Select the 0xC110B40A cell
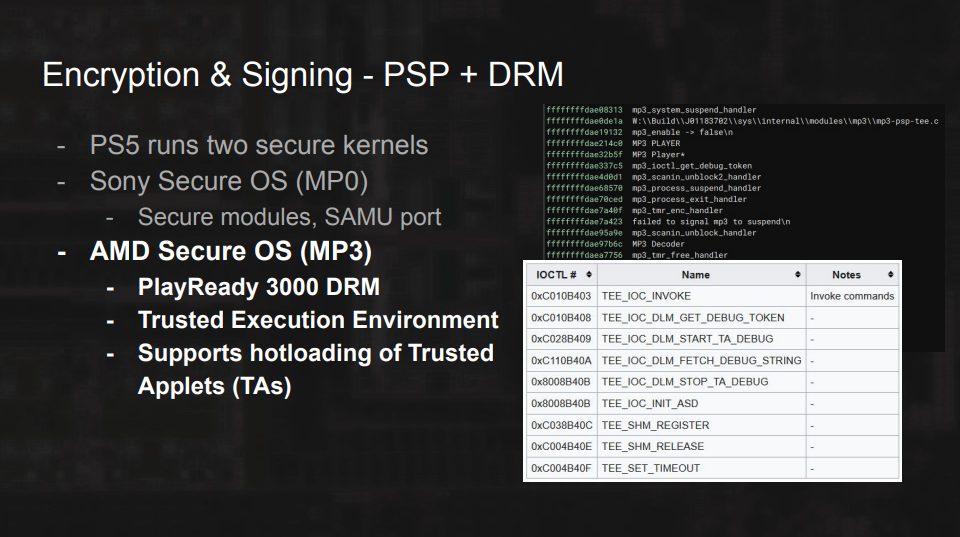 pyautogui.click(x=562, y=361)
